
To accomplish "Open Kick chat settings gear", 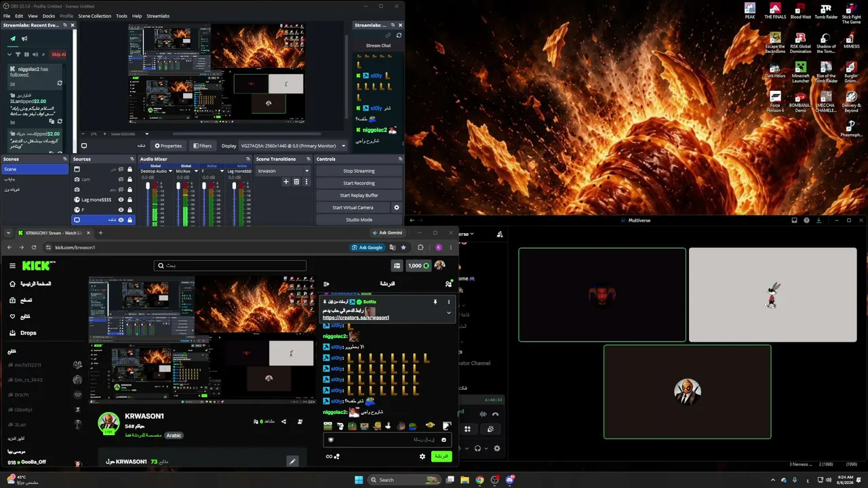I will pyautogui.click(x=422, y=456).
